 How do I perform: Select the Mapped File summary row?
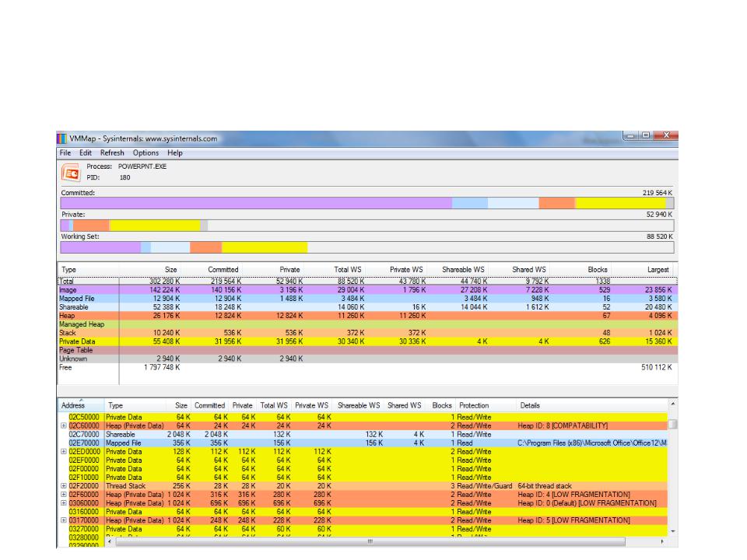(x=367, y=299)
